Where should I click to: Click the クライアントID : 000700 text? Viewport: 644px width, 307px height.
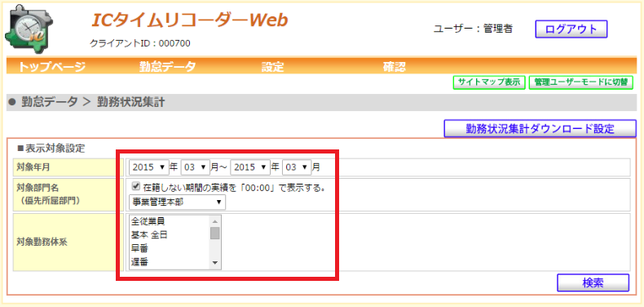(x=139, y=43)
